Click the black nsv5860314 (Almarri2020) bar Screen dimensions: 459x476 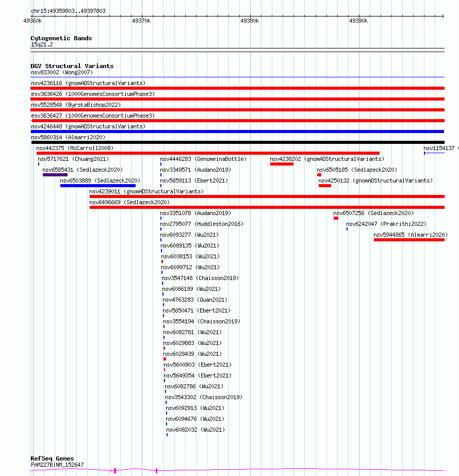tap(238, 142)
